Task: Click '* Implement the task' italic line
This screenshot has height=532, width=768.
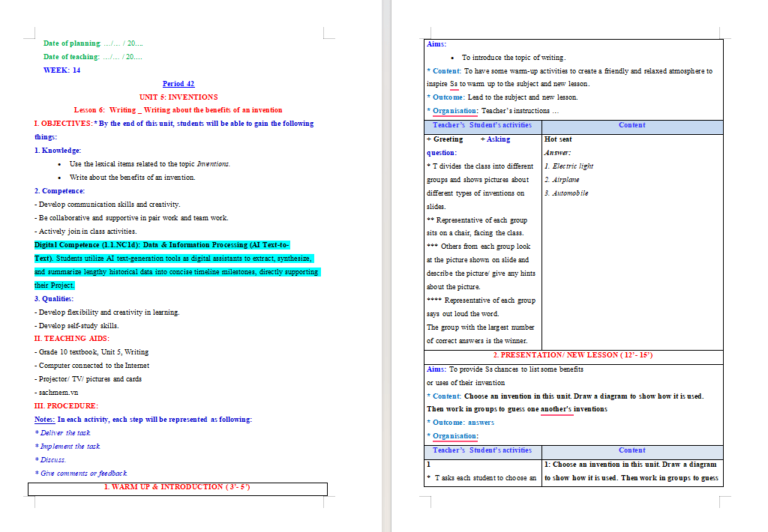Action: pyautogui.click(x=67, y=447)
